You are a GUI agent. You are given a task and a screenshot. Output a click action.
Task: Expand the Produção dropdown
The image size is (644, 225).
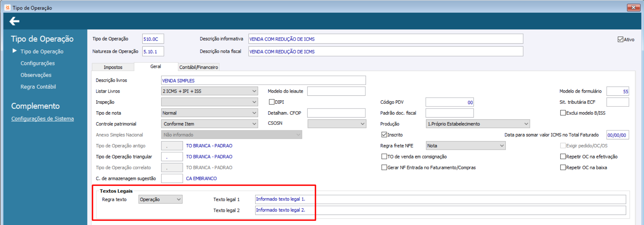click(x=478, y=124)
